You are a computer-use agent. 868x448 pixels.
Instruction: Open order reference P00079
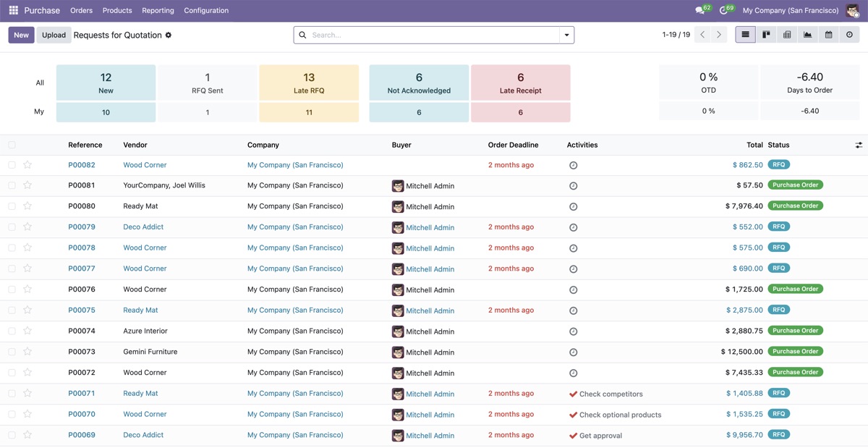pyautogui.click(x=82, y=227)
